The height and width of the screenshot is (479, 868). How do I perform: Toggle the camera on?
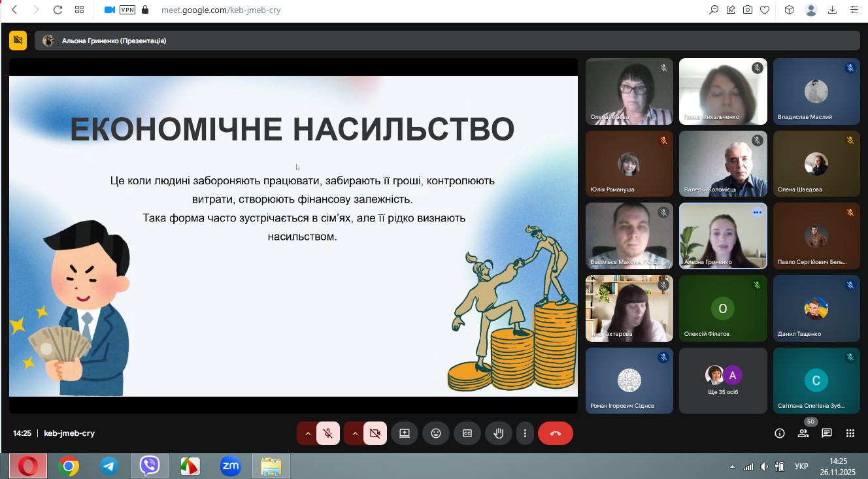[375, 433]
